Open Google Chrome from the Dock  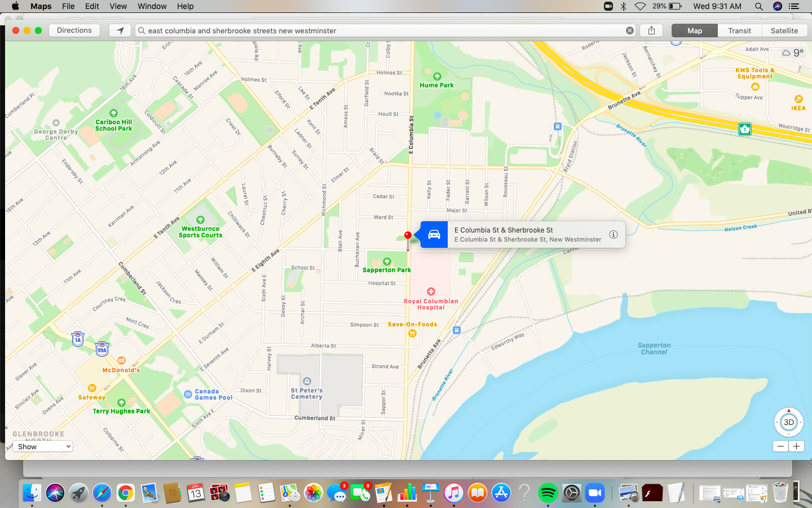coord(126,493)
